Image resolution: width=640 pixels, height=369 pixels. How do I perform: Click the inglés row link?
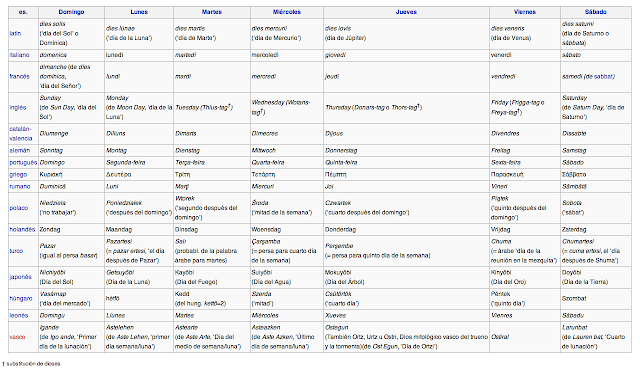(18, 107)
